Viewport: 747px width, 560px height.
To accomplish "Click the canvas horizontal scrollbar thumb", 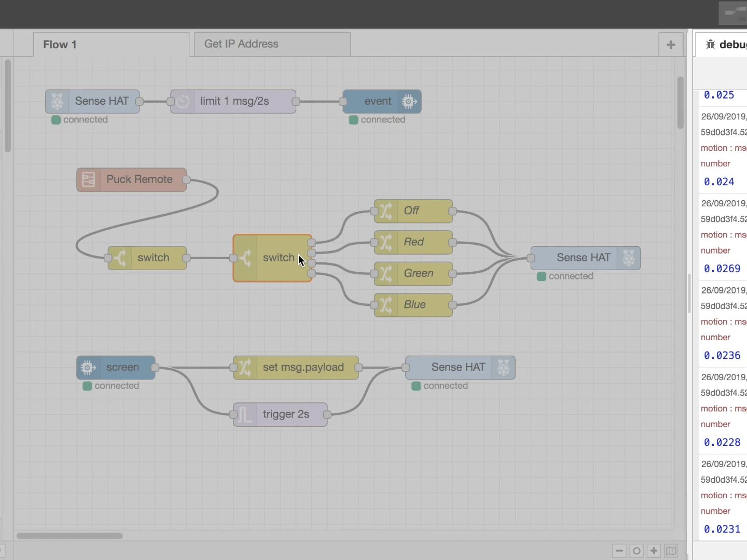I will coord(70,536).
